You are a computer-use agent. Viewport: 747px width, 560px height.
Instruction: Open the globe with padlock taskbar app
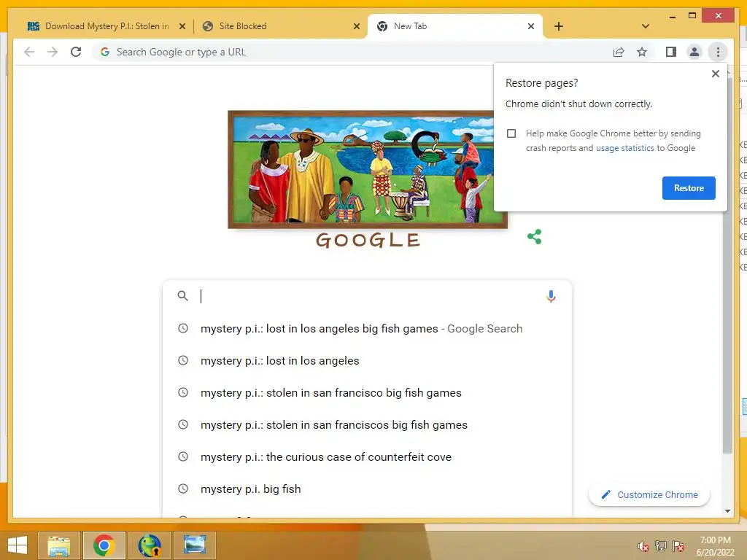coord(149,545)
